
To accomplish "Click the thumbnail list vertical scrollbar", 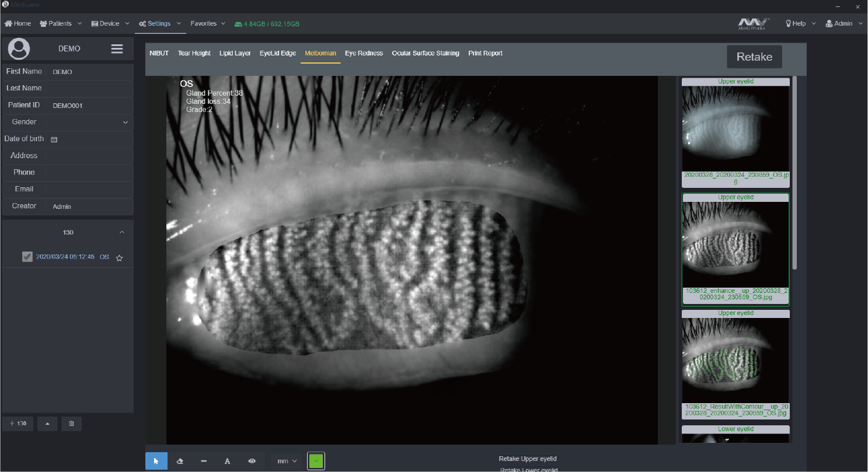I will (x=794, y=173).
